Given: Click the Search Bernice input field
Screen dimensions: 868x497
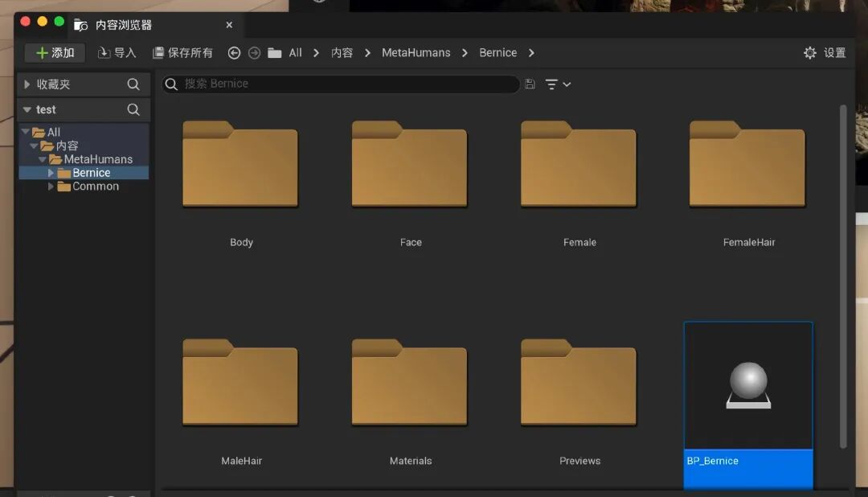Looking at the screenshot, I should click(x=346, y=84).
